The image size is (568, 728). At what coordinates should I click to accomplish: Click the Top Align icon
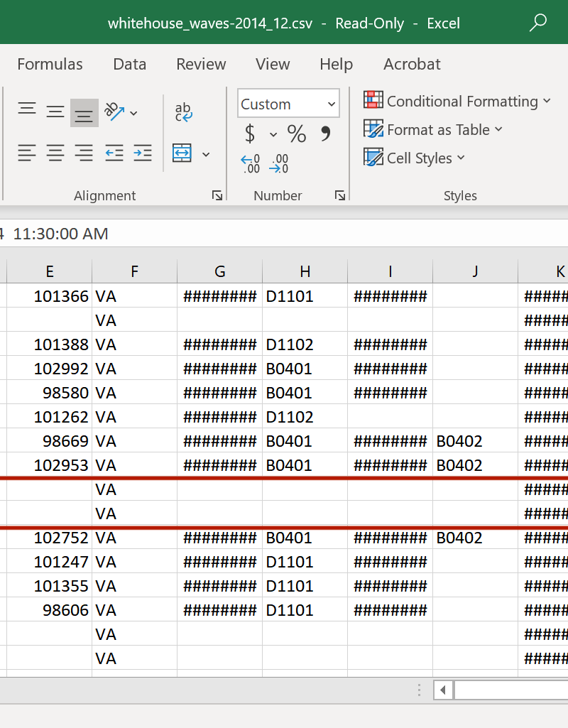click(x=27, y=111)
